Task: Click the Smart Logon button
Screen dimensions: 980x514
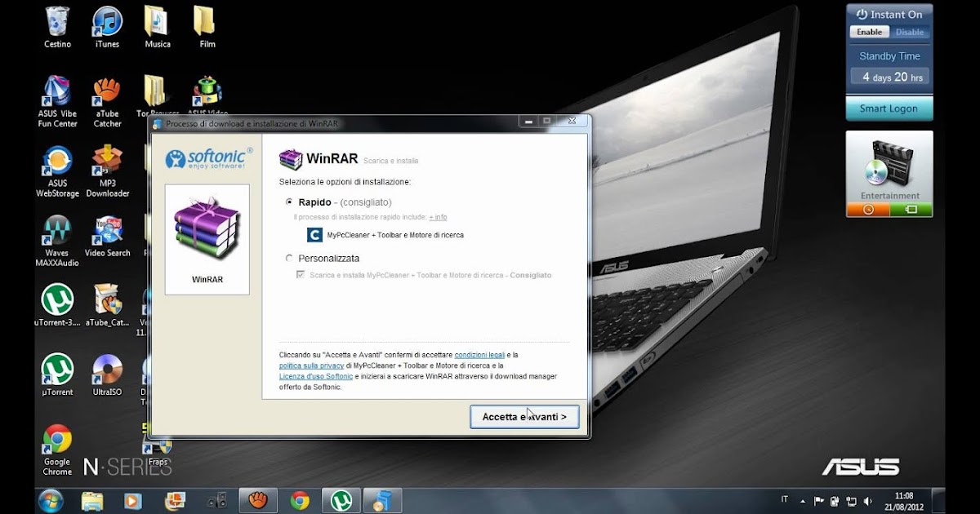Action: coord(889,109)
